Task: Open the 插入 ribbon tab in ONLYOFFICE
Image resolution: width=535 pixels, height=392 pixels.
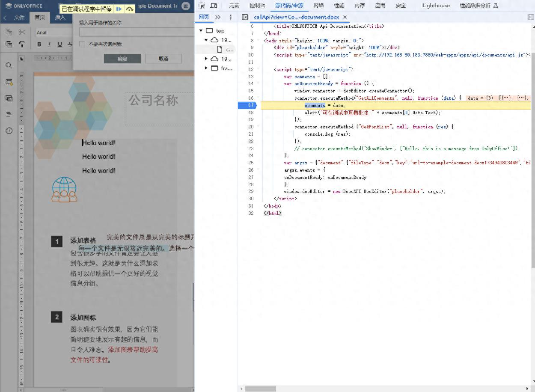Action: 60,18
